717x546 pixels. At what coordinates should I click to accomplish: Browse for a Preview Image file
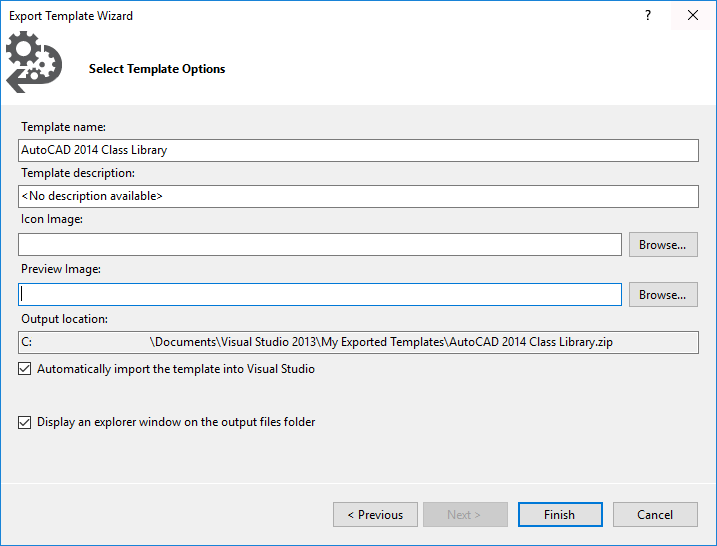(663, 294)
